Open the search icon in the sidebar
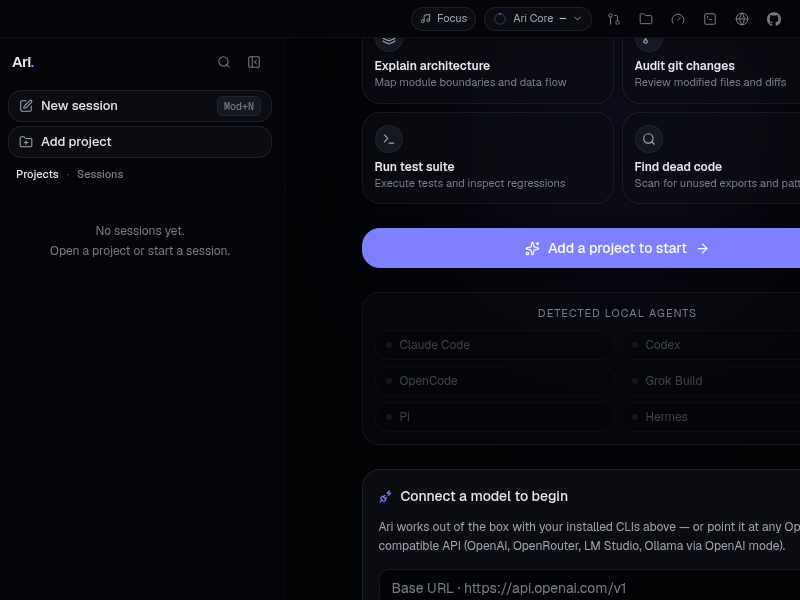This screenshot has height=600, width=800. click(x=223, y=62)
